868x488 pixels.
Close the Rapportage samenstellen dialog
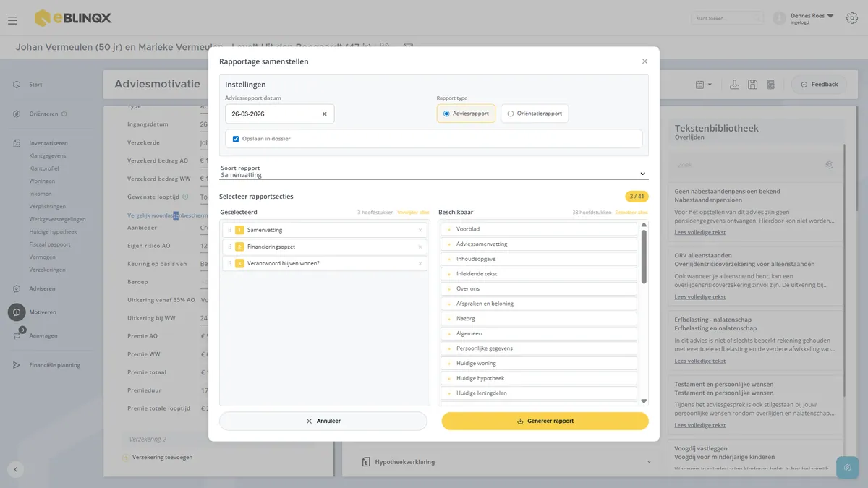pos(644,61)
